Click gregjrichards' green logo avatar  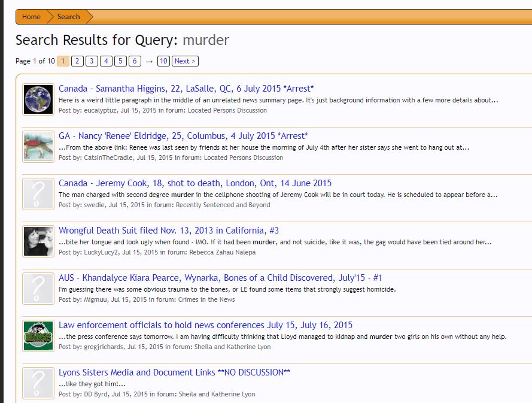click(x=38, y=336)
